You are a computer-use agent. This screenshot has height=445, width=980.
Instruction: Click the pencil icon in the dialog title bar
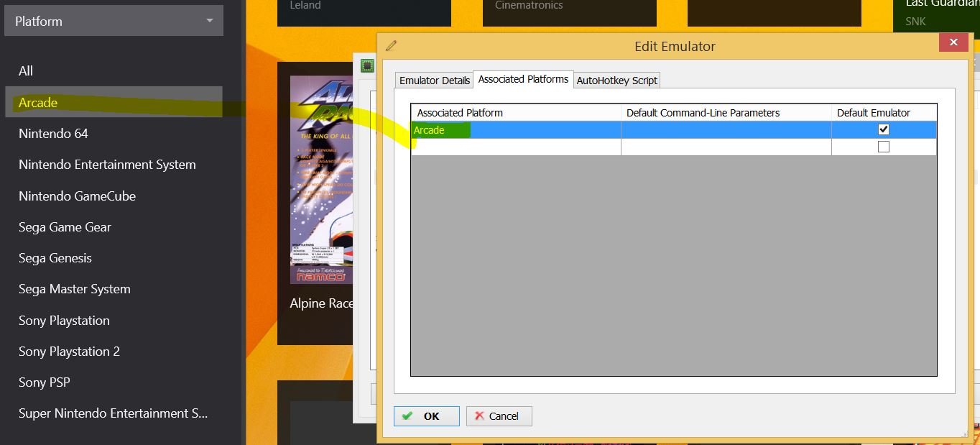click(391, 45)
